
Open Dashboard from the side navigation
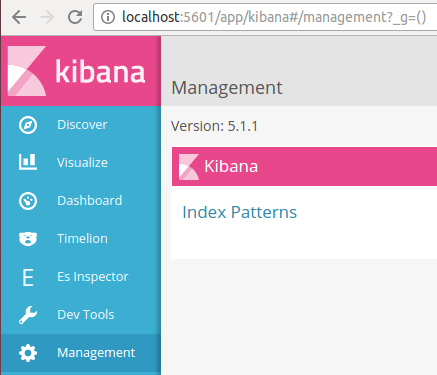pyautogui.click(x=90, y=201)
